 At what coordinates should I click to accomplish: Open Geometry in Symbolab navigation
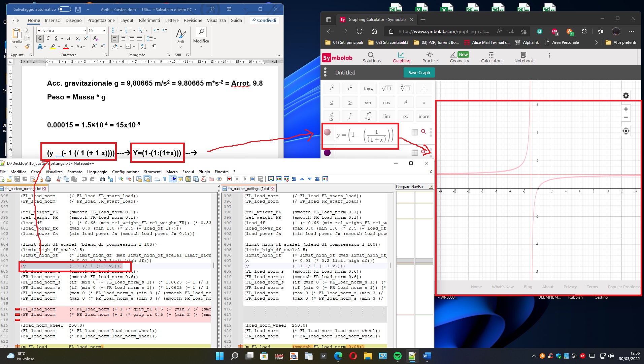459,57
